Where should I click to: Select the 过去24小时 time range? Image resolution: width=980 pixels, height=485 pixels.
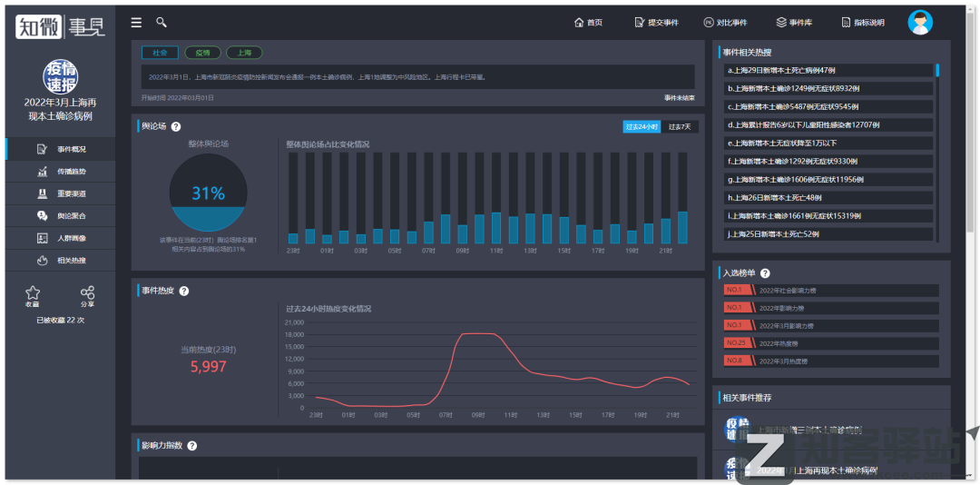coord(642,127)
